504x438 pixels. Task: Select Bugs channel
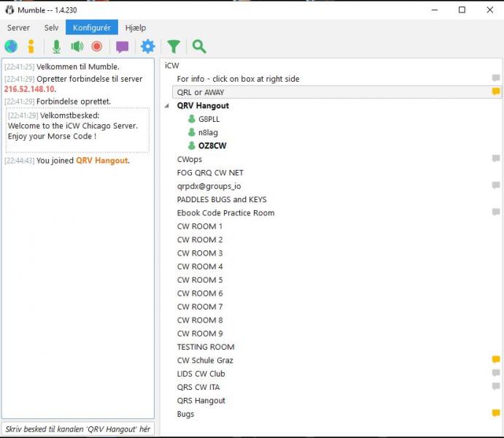pyautogui.click(x=185, y=414)
